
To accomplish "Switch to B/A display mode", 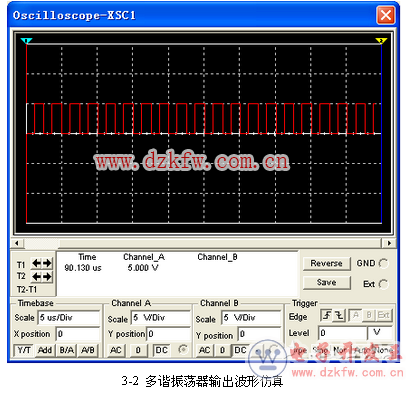I will click(66, 350).
